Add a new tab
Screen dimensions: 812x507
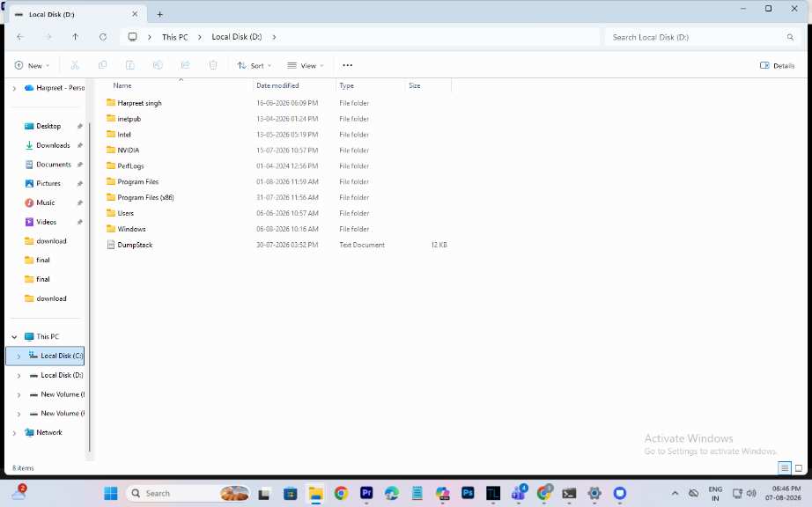(160, 14)
